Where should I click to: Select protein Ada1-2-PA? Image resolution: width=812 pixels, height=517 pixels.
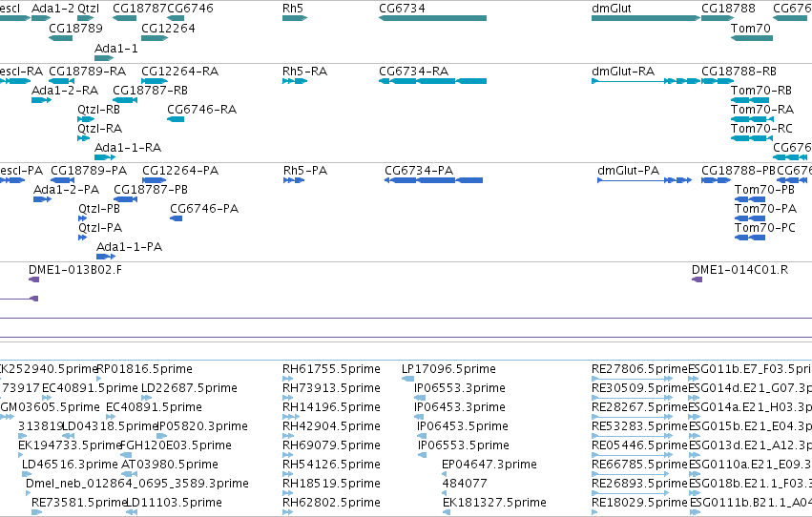pyautogui.click(x=43, y=199)
